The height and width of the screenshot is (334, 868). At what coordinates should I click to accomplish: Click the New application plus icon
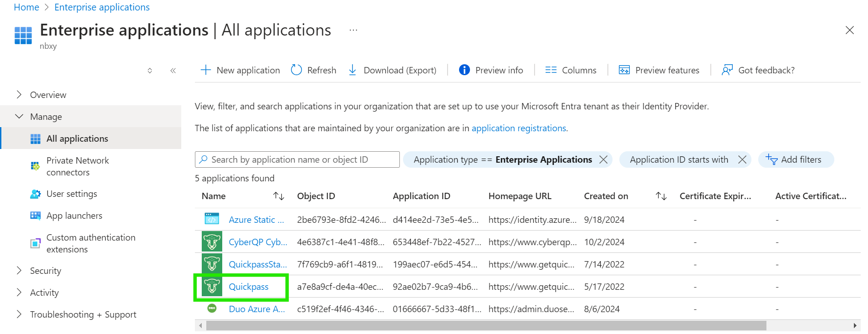[x=206, y=70]
